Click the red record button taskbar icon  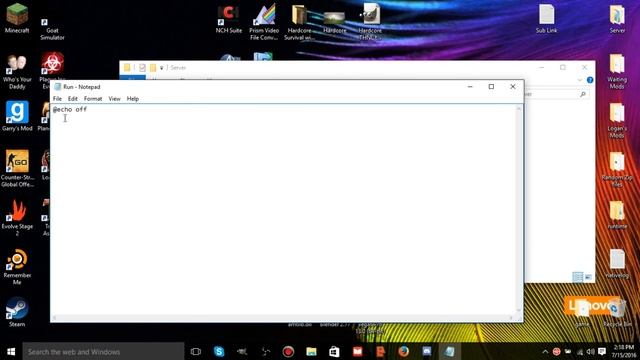click(288, 351)
